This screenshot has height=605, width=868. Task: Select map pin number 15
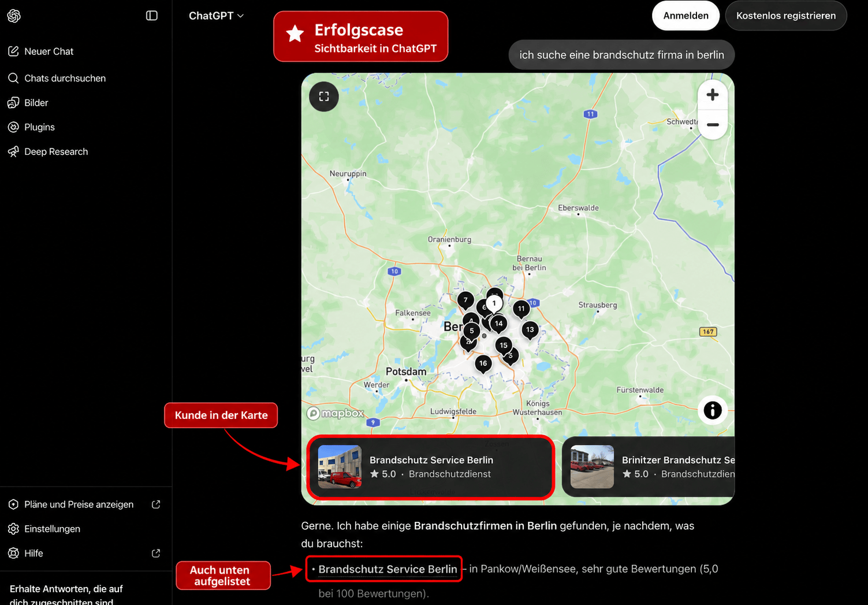pos(504,346)
